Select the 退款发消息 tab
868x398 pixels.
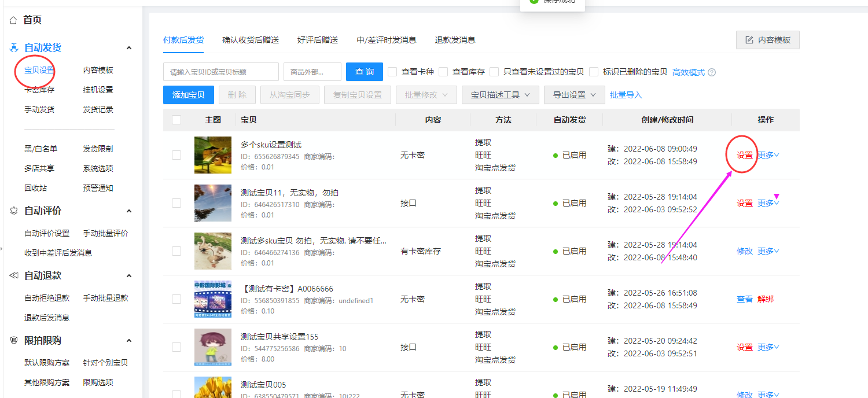(x=455, y=40)
